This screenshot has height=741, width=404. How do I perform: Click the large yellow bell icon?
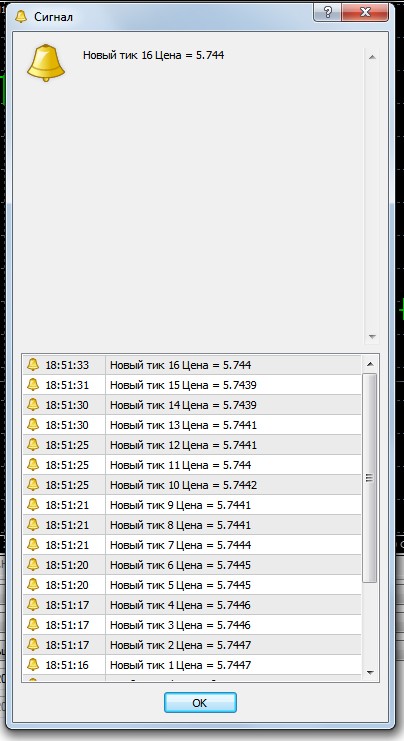tap(46, 63)
